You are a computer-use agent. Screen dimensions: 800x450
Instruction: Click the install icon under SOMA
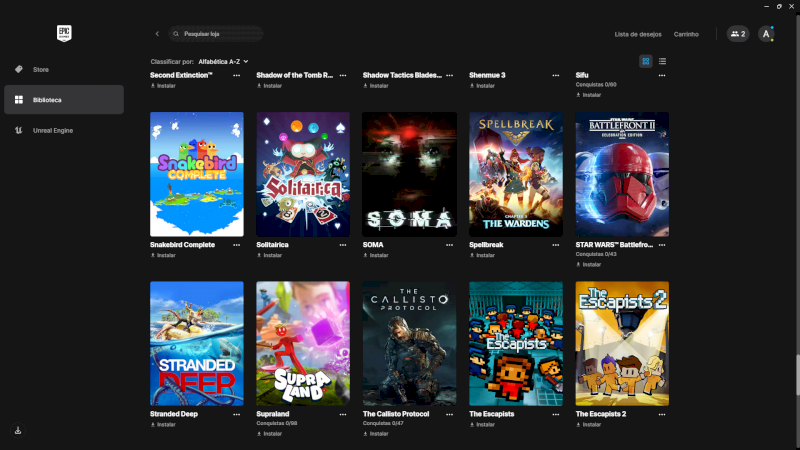pyautogui.click(x=366, y=255)
